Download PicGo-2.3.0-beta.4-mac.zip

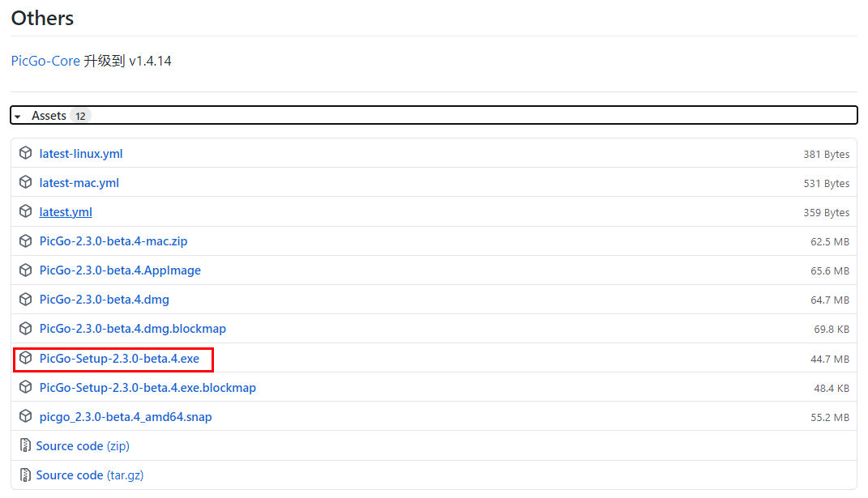coord(113,241)
